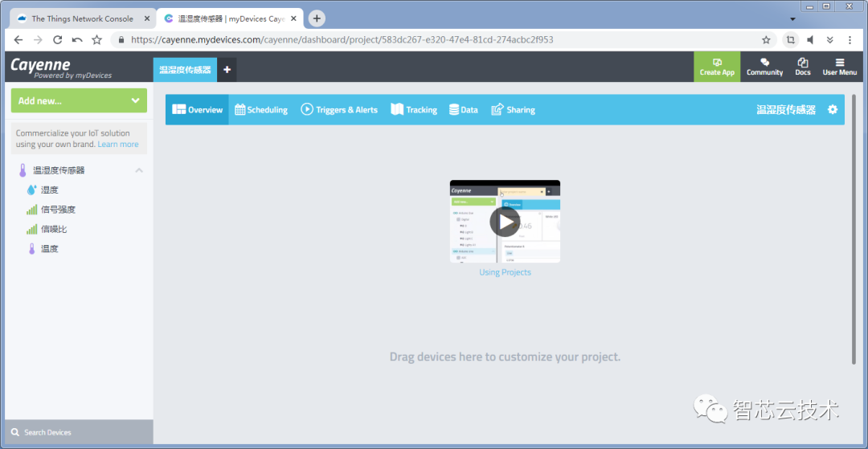Collapse the 温湿度传感器 device tree

[139, 170]
